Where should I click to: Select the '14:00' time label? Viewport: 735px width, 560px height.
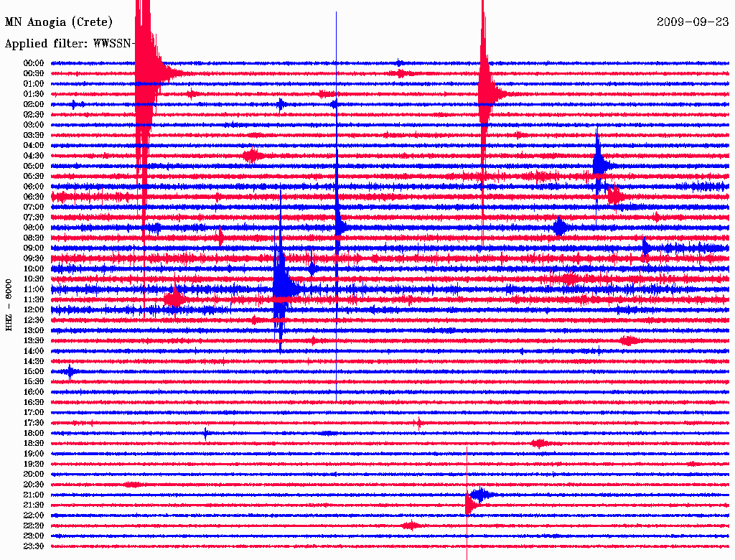coord(34,351)
